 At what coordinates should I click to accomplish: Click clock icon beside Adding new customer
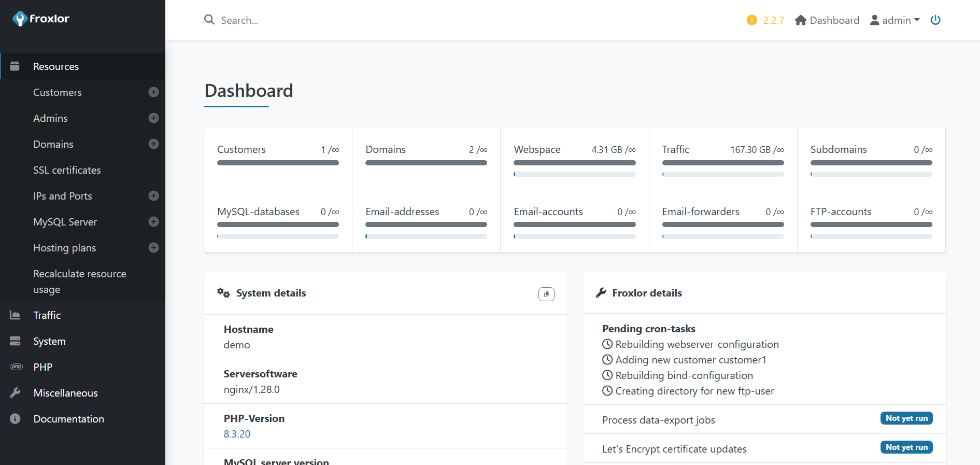click(x=607, y=360)
